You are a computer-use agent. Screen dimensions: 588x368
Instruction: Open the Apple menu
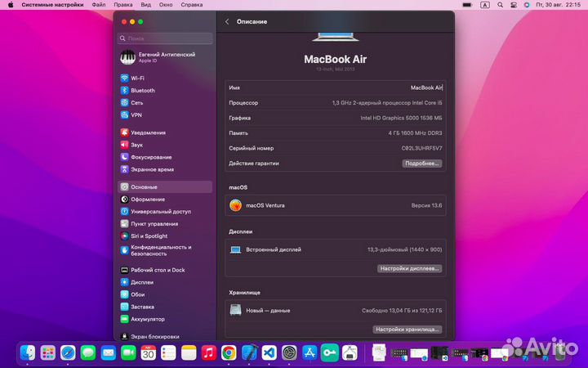click(11, 5)
